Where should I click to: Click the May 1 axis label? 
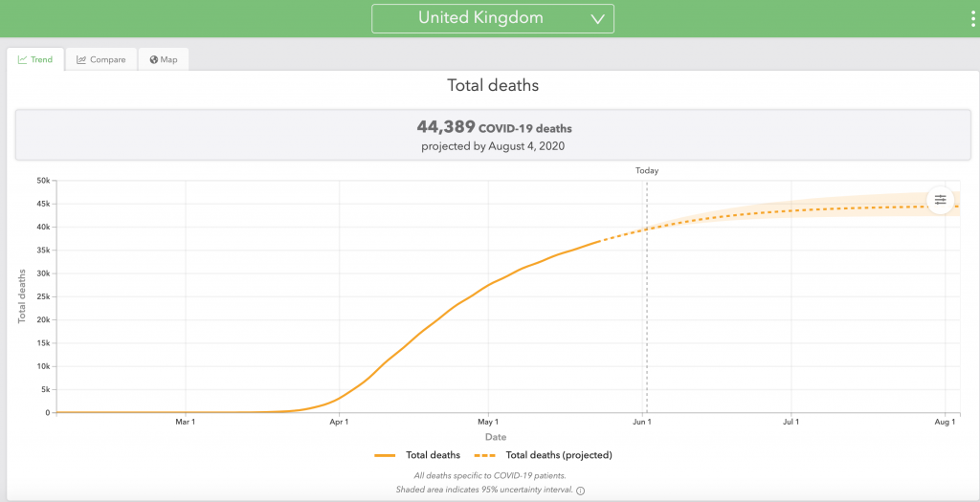click(488, 423)
